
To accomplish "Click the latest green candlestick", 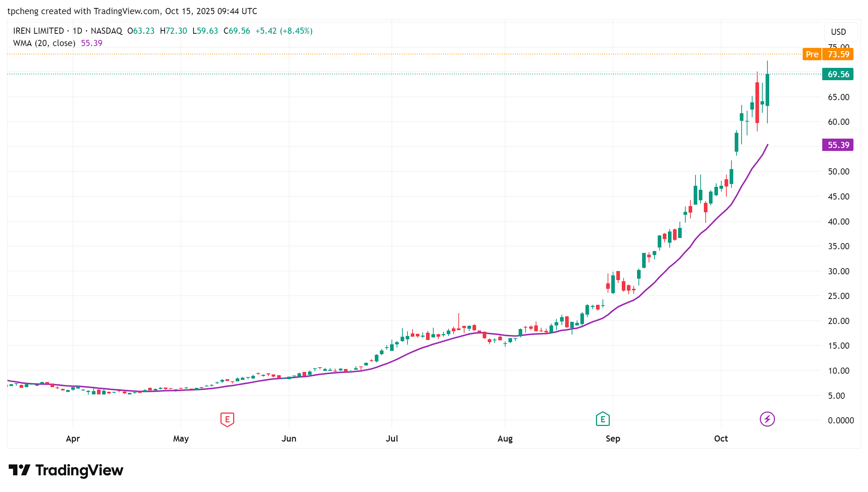I will point(767,90).
